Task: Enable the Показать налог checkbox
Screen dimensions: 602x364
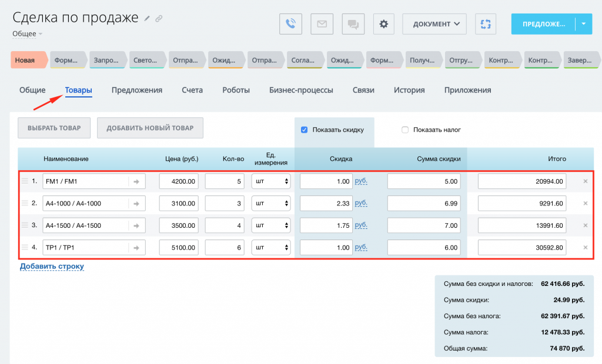Action: (404, 130)
